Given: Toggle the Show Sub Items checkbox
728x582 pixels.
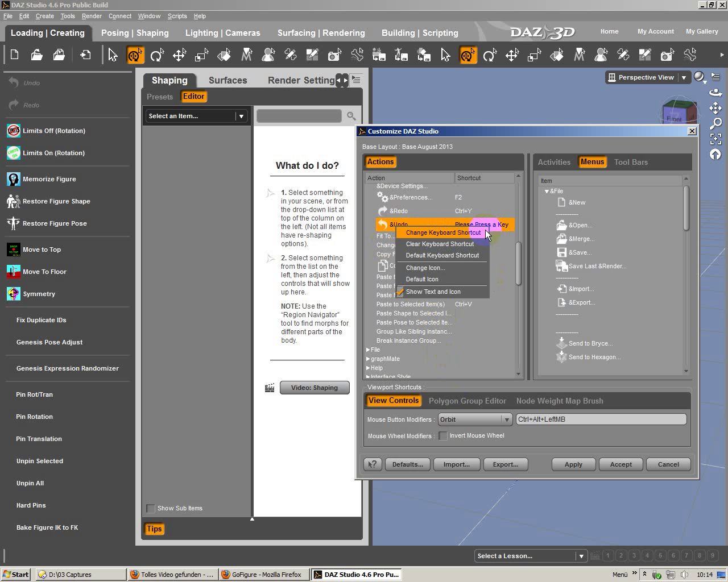Looking at the screenshot, I should click(151, 508).
